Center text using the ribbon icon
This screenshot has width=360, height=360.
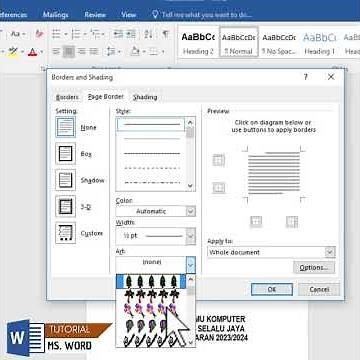click(x=69, y=52)
